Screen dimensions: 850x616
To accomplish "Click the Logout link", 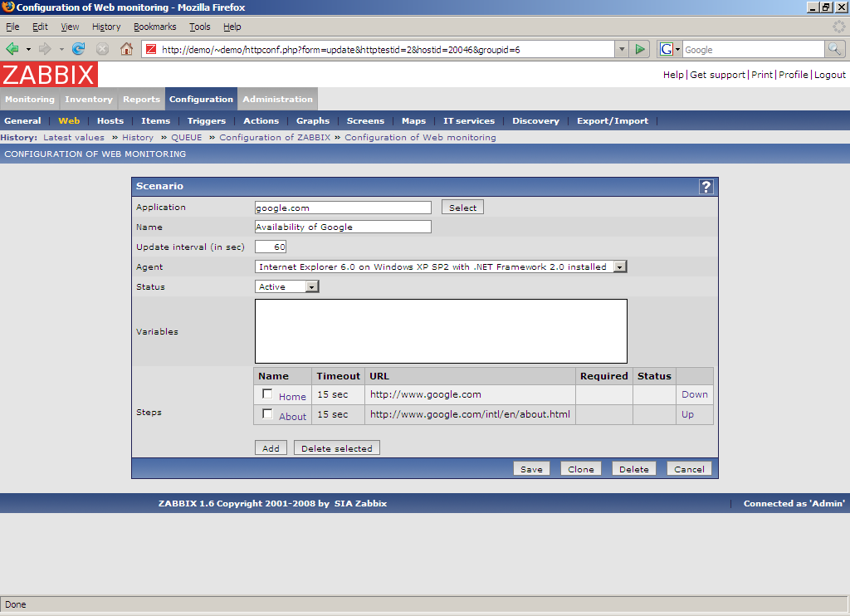I will point(829,75).
